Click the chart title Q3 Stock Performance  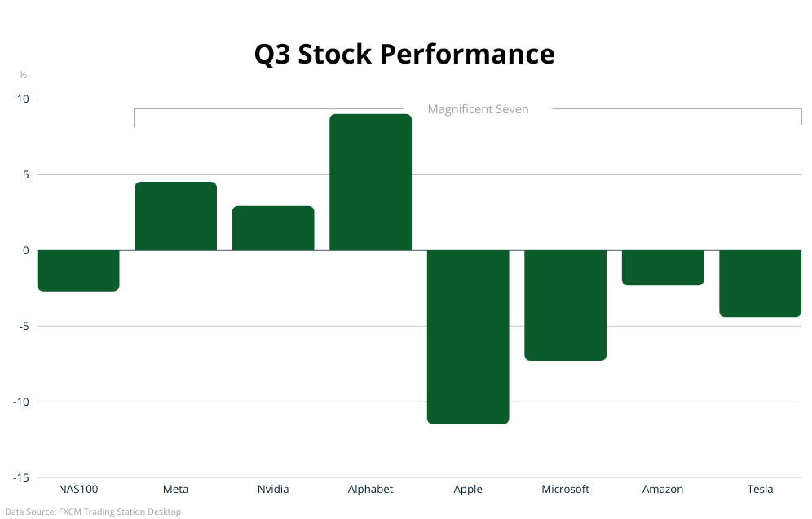tap(404, 54)
